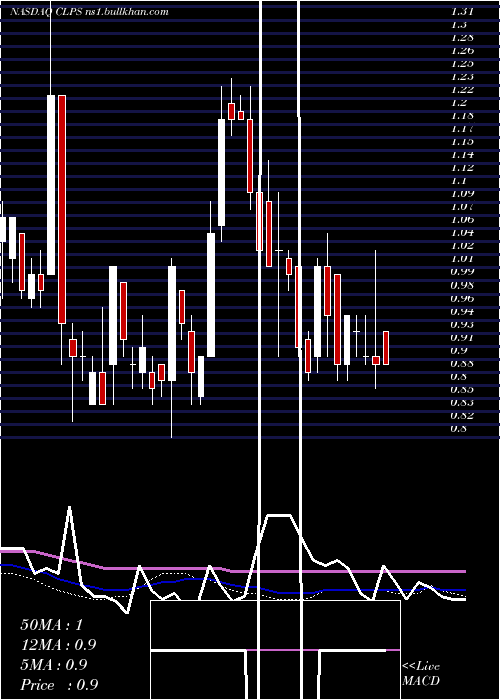The height and width of the screenshot is (700, 500).
Task: Click the 1.04 price axis label
Action: point(462,233)
